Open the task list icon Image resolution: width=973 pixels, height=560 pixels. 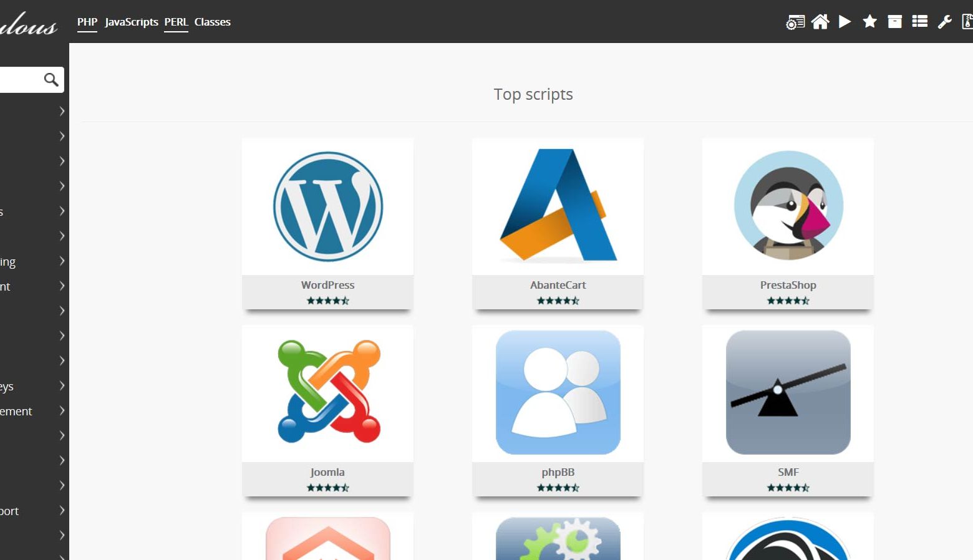(x=920, y=22)
